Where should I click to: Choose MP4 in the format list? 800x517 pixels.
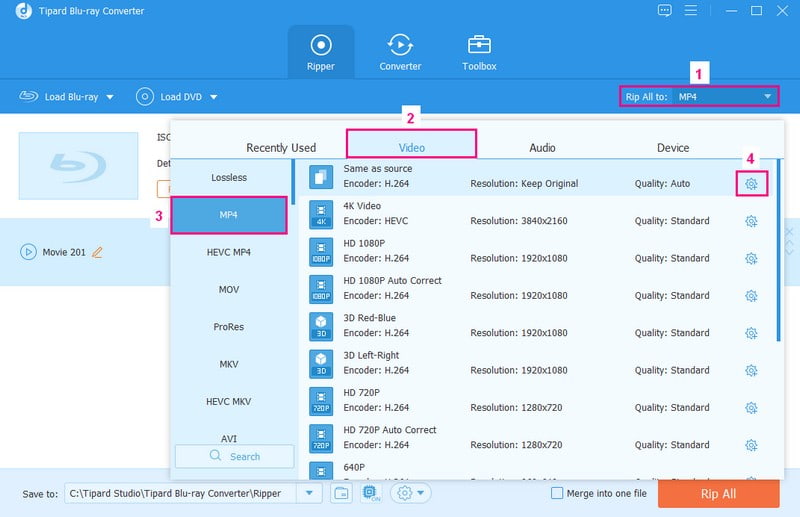[229, 215]
